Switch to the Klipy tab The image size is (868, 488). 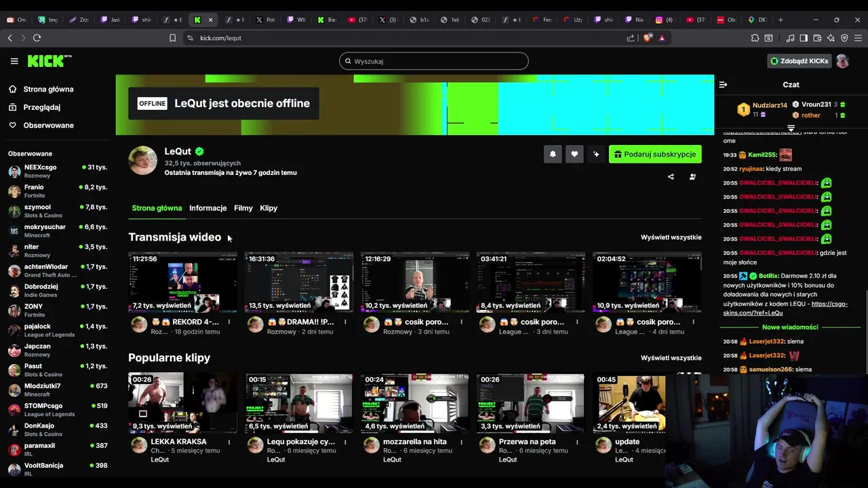pos(269,208)
